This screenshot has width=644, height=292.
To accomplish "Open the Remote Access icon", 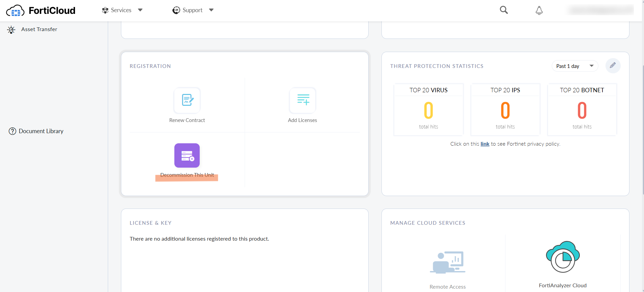I will 448,262.
